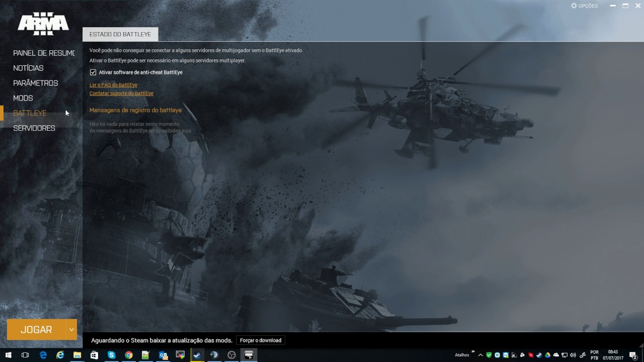The width and height of the screenshot is (644, 362).
Task: Click Forçar o download button
Action: point(261,340)
